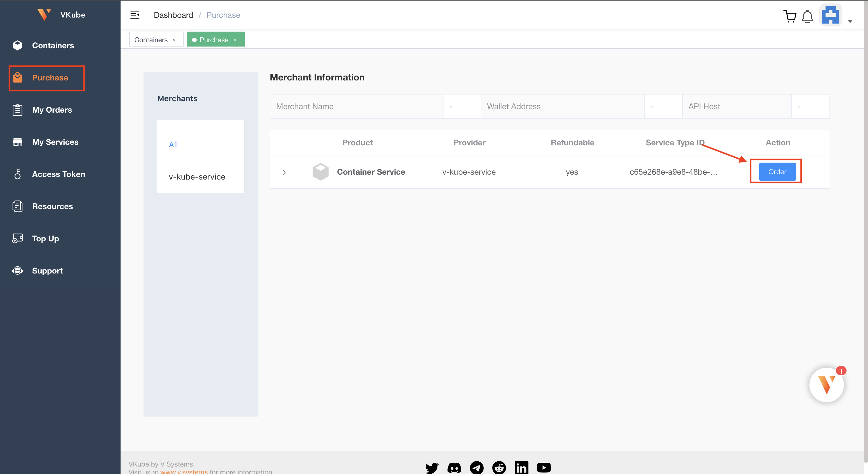Click the Purchase shopping bag icon
The width and height of the screenshot is (868, 474).
18,78
